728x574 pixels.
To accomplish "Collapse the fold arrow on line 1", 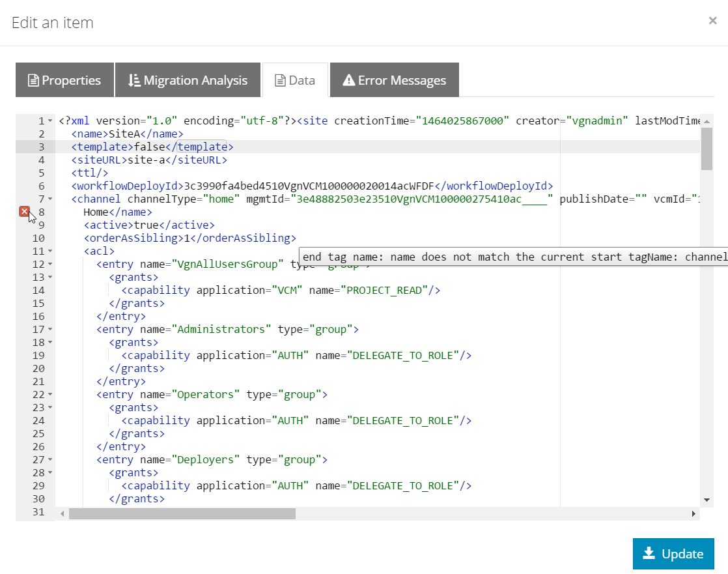I will (50, 121).
